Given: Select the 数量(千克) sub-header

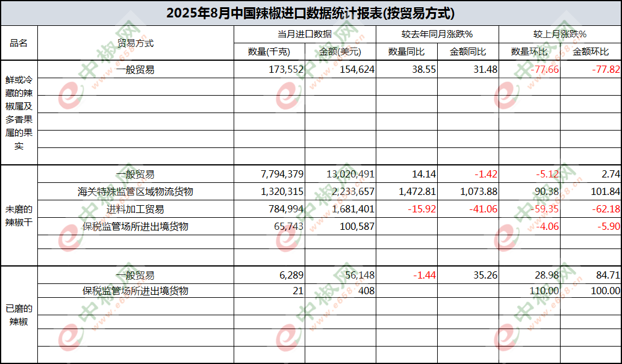Looking at the screenshot, I should (269, 52).
